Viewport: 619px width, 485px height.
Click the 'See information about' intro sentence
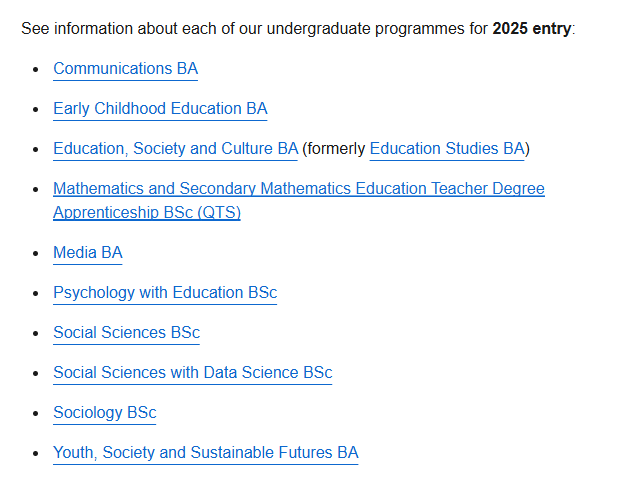(298, 28)
